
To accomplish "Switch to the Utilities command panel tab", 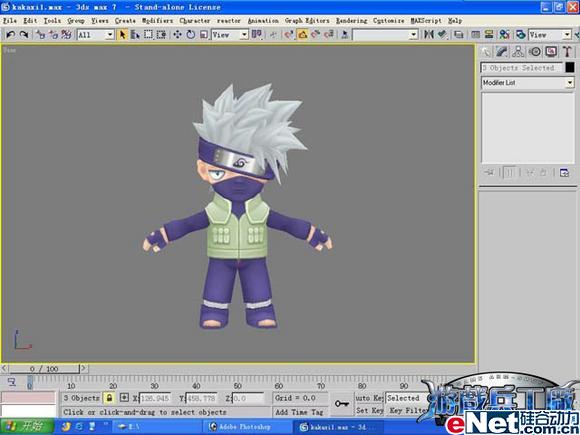I will [567, 52].
